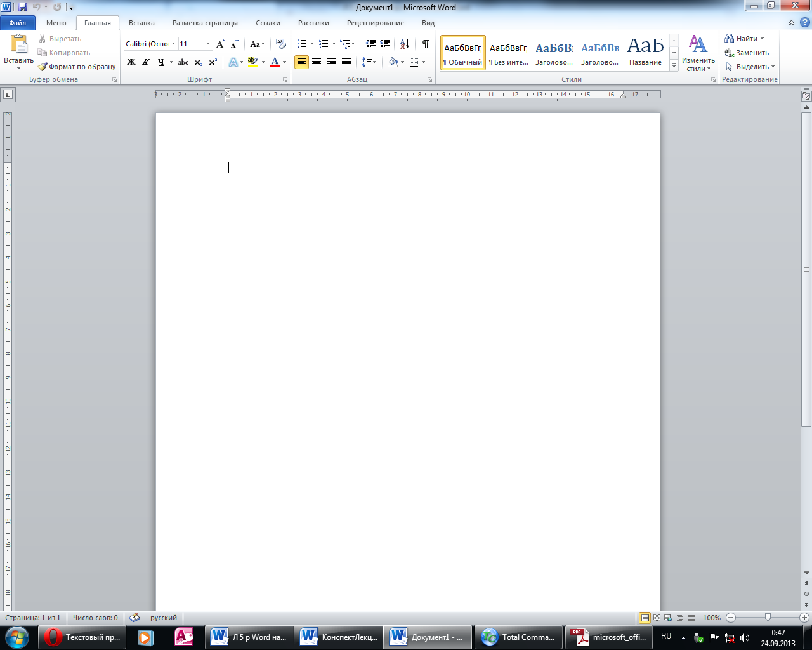Open the Find (Найти) dropdown arrow
812x650 pixels.
[x=762, y=39]
